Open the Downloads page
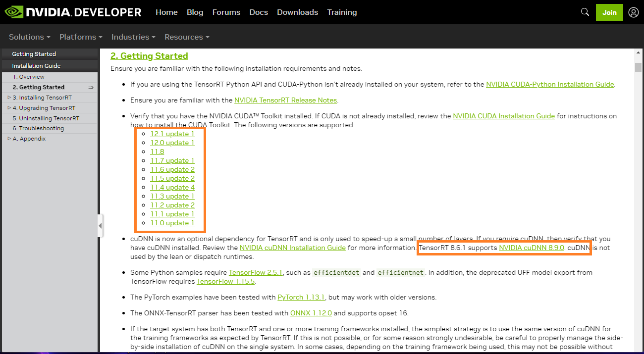 pyautogui.click(x=298, y=12)
